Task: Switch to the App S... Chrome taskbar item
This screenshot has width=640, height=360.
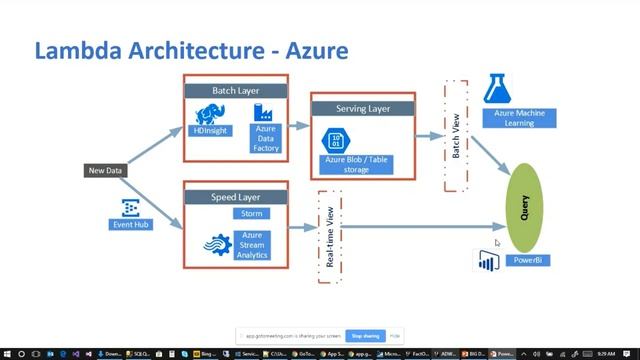Action: [x=331, y=354]
